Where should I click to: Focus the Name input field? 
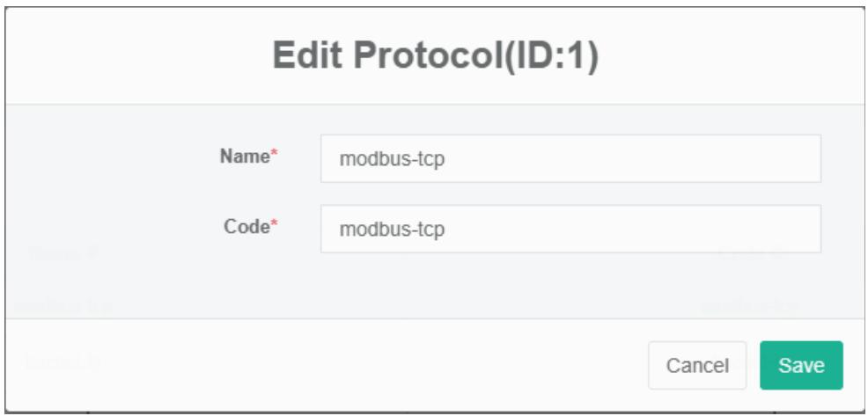570,159
